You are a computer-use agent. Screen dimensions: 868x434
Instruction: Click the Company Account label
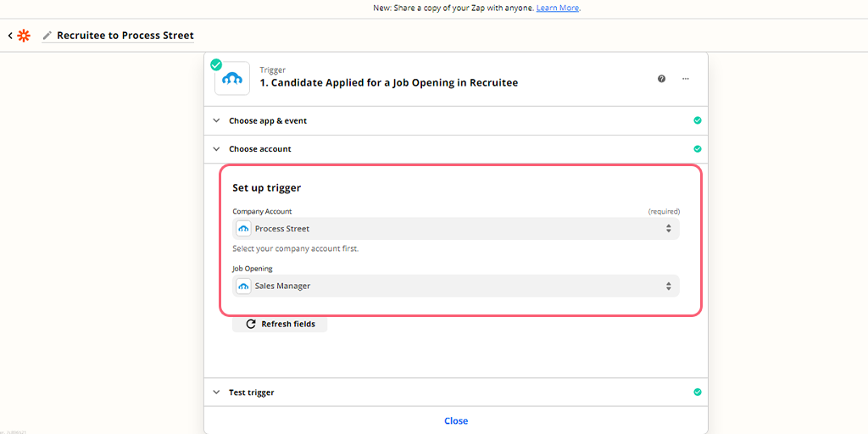pyautogui.click(x=262, y=211)
